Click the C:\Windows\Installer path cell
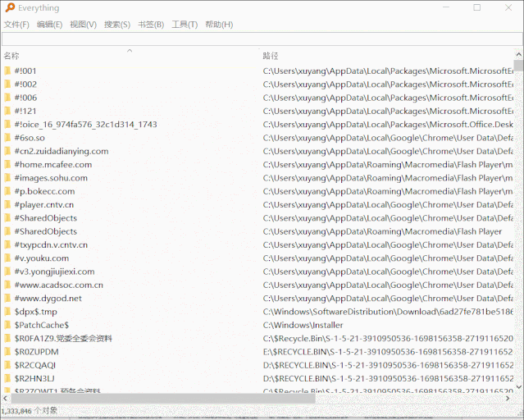Screen dimensions: 524x420 pyautogui.click(x=303, y=325)
